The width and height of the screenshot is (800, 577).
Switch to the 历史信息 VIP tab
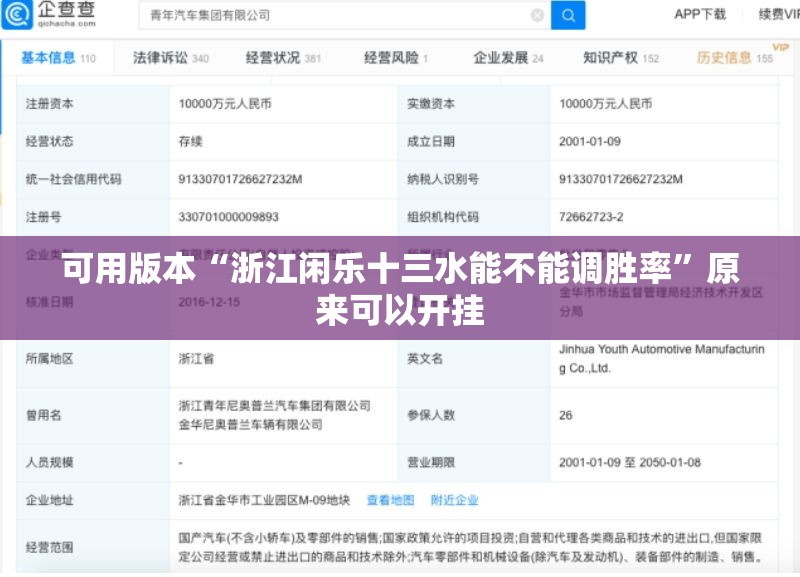735,58
